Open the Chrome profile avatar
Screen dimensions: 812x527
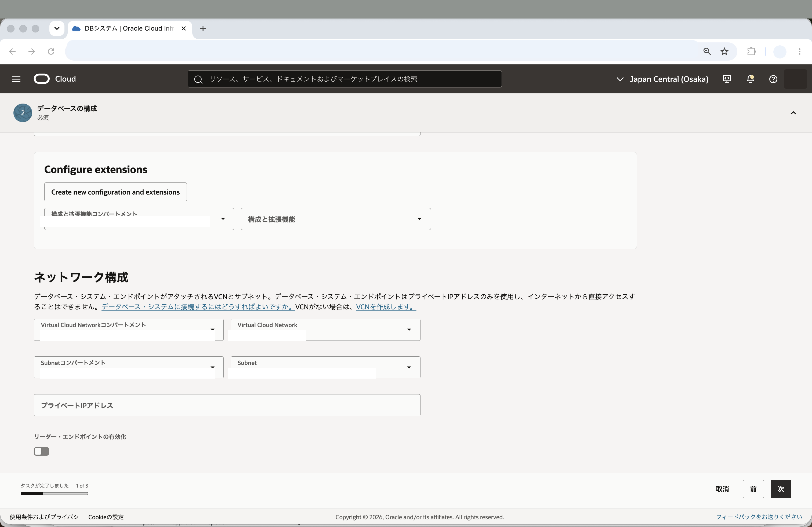[x=780, y=52]
